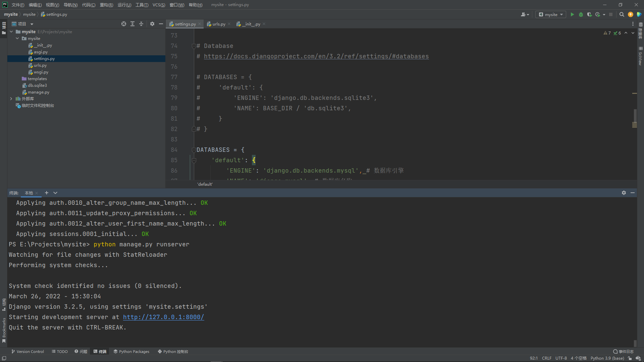Click the terminal vertical scrollbar
The image size is (644, 362).
tap(635, 343)
